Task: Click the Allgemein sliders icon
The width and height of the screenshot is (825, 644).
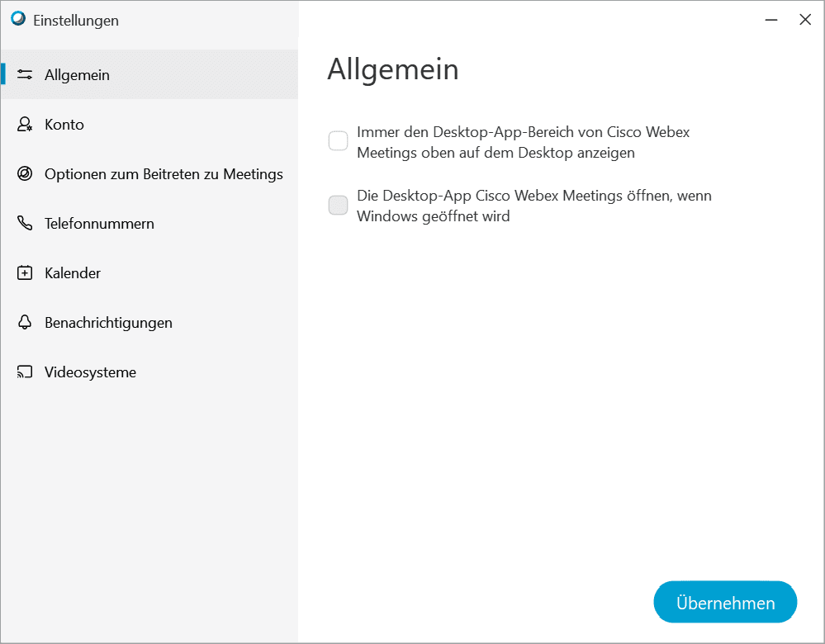Action: tap(25, 74)
